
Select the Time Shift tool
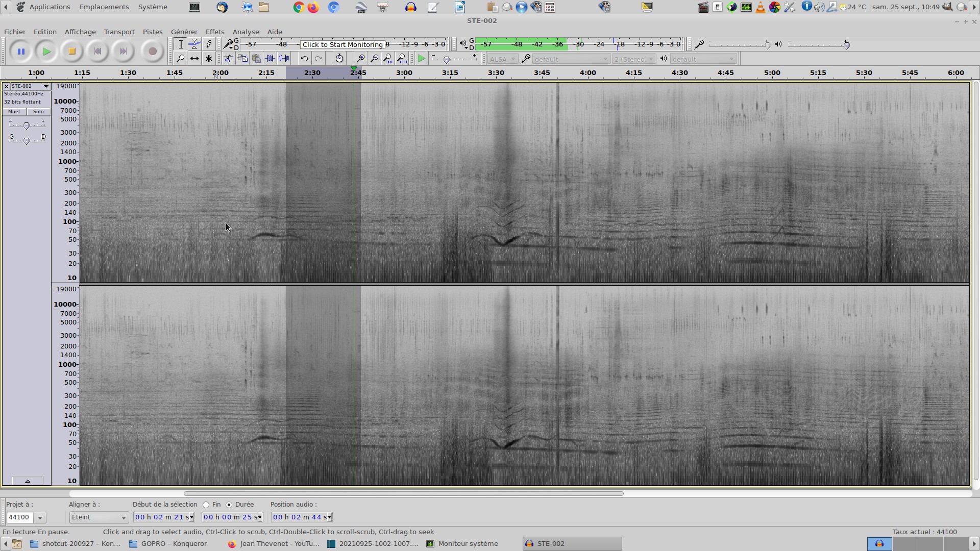pos(194,59)
